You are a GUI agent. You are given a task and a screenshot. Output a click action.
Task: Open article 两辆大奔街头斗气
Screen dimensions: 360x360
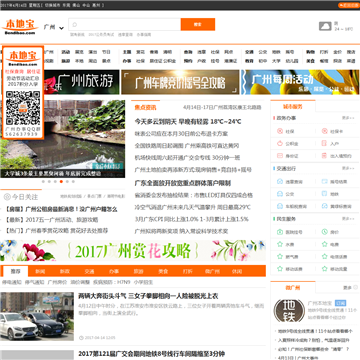[148, 296]
